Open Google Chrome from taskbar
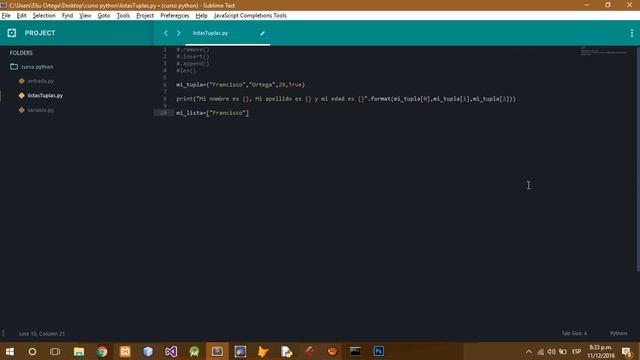Viewport: 640px width, 360px height. (x=102, y=351)
